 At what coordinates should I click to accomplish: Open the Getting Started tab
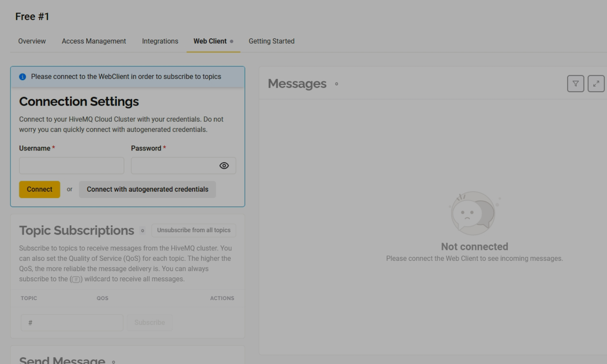[272, 41]
